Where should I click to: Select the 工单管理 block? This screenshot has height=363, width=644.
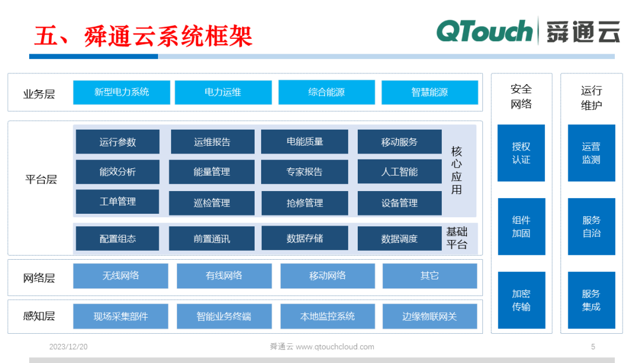(117, 201)
